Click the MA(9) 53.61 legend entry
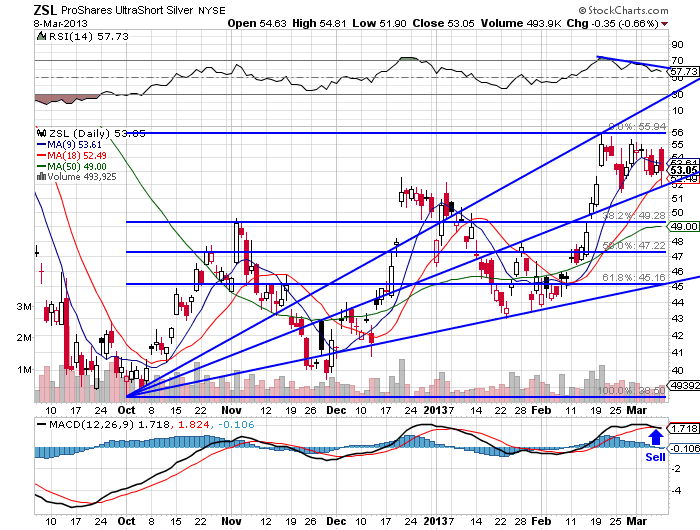This screenshot has height=530, width=700. (69, 145)
